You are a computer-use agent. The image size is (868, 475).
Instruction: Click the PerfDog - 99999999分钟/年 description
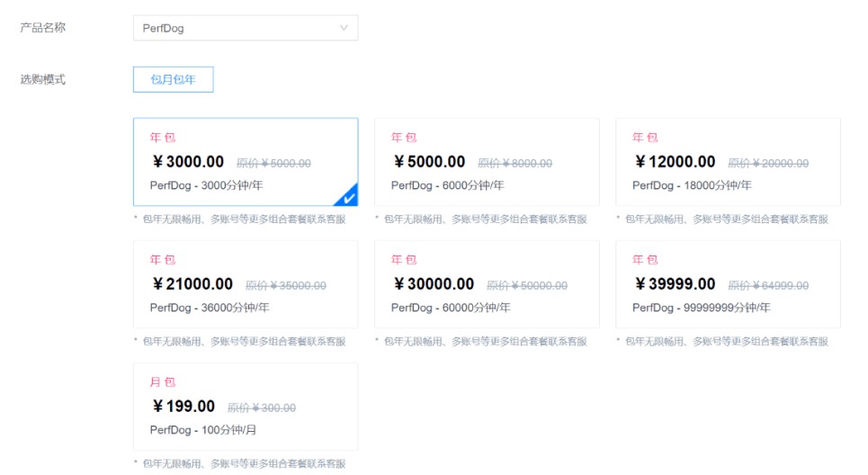[x=701, y=308]
